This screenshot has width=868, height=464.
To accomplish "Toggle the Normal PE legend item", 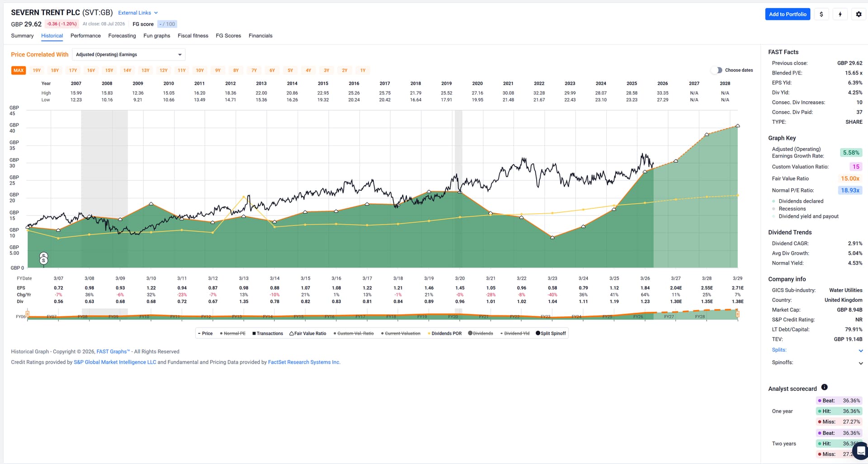I will [232, 333].
